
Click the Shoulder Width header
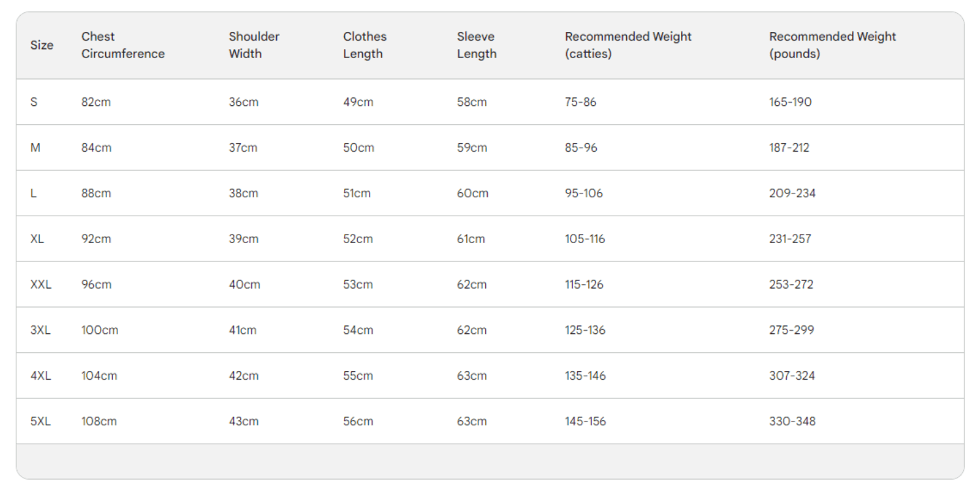point(254,45)
